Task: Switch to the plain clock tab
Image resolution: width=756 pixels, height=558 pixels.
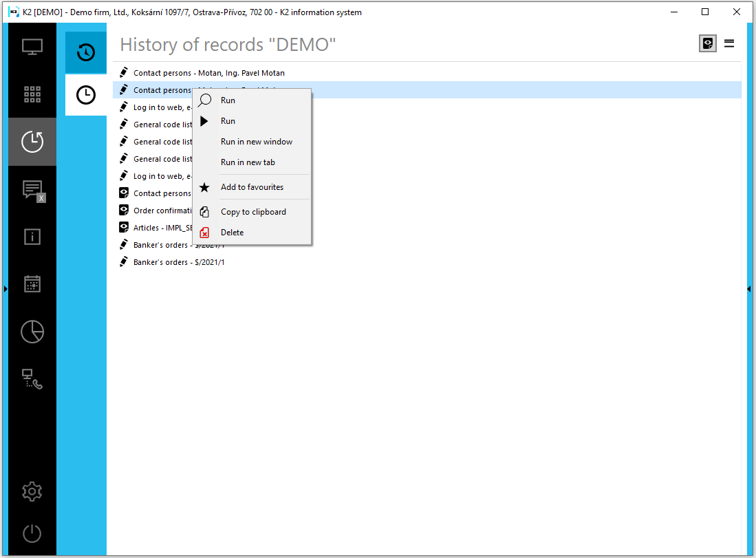Action: click(86, 95)
